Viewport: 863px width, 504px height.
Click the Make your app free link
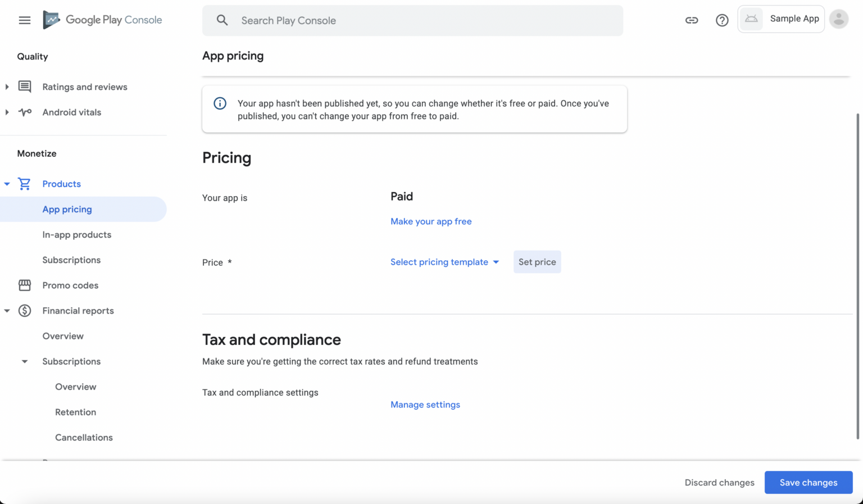(x=431, y=221)
